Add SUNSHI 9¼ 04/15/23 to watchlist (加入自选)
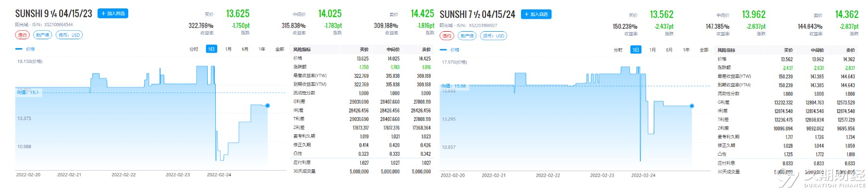Image resolution: width=868 pixels, height=190 pixels. pos(113,13)
